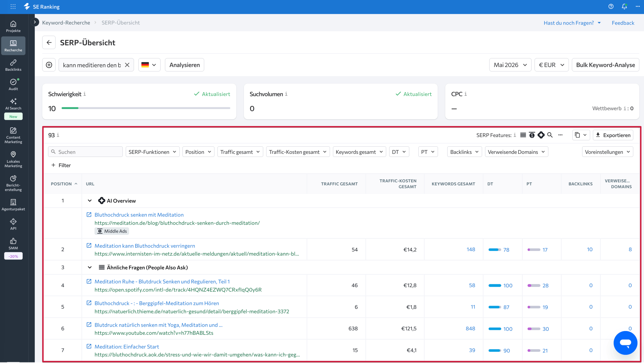Open the DT filter dropdown
The image size is (644, 363).
[x=399, y=152]
